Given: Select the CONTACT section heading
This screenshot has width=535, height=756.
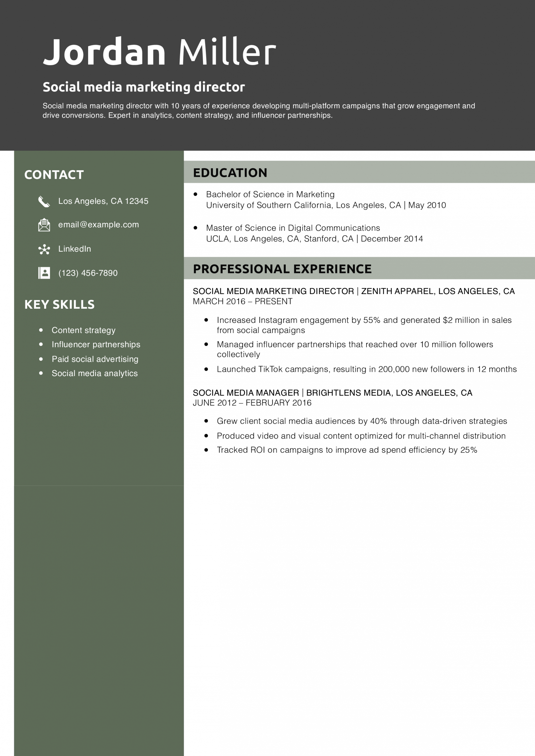Looking at the screenshot, I should [x=54, y=175].
